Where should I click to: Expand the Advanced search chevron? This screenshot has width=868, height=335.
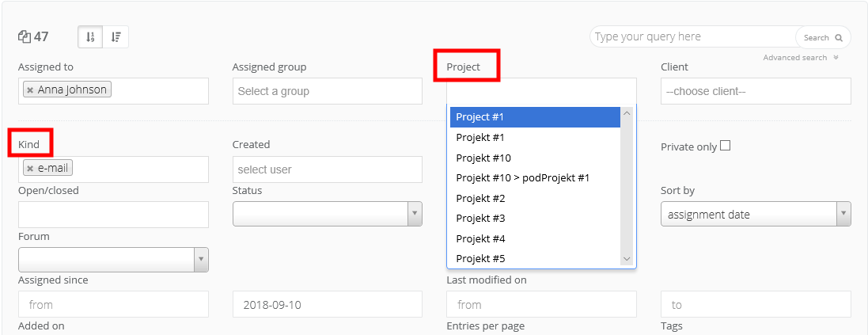[x=836, y=58]
